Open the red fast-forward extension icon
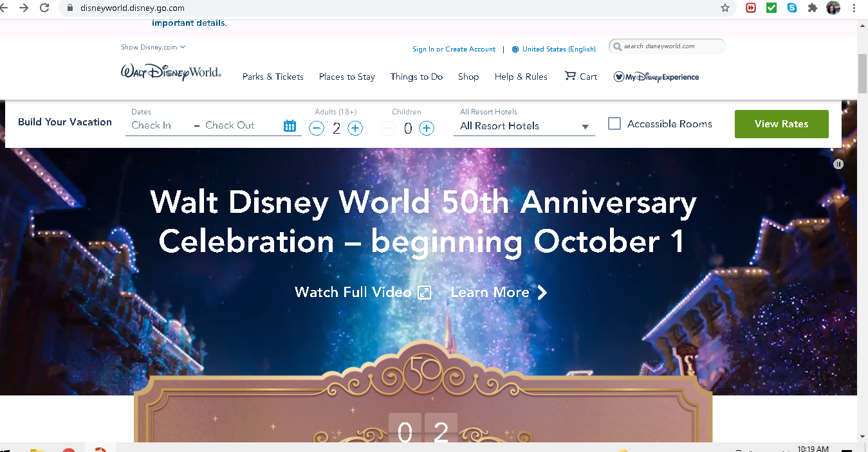This screenshot has height=452, width=868. pyautogui.click(x=751, y=8)
